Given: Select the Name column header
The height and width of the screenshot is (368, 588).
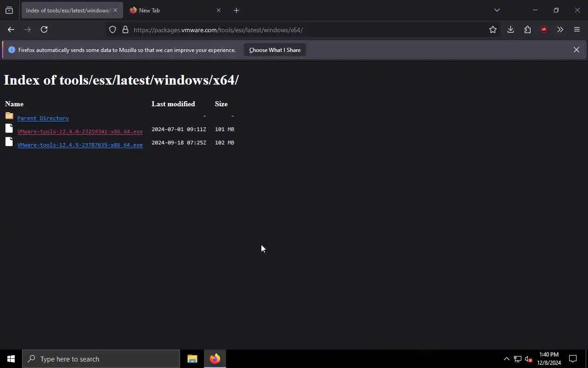Looking at the screenshot, I should point(14,104).
